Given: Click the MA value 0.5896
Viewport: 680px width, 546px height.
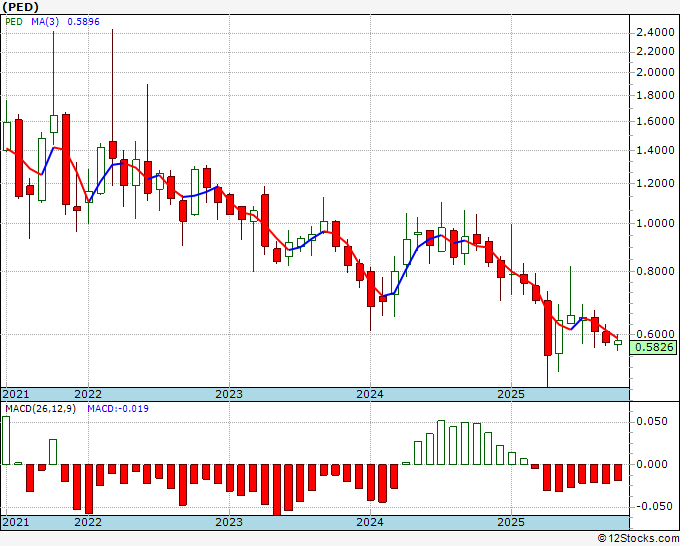Looking at the screenshot, I should (83, 22).
